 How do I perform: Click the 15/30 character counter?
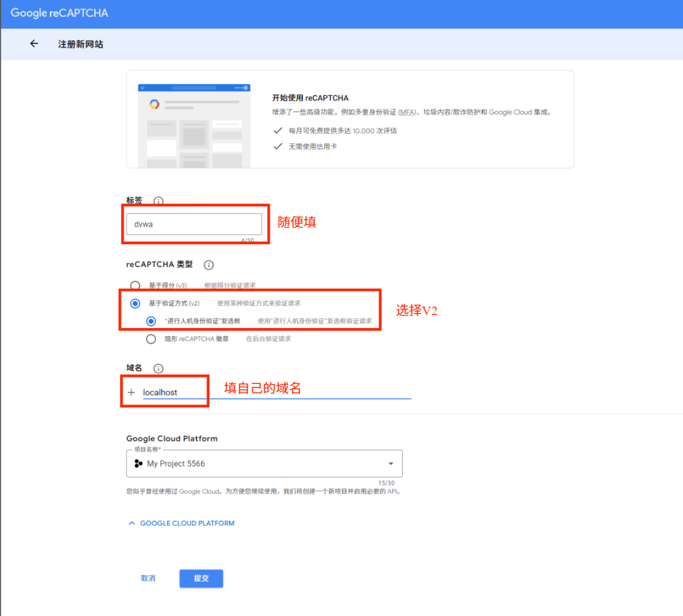[386, 483]
